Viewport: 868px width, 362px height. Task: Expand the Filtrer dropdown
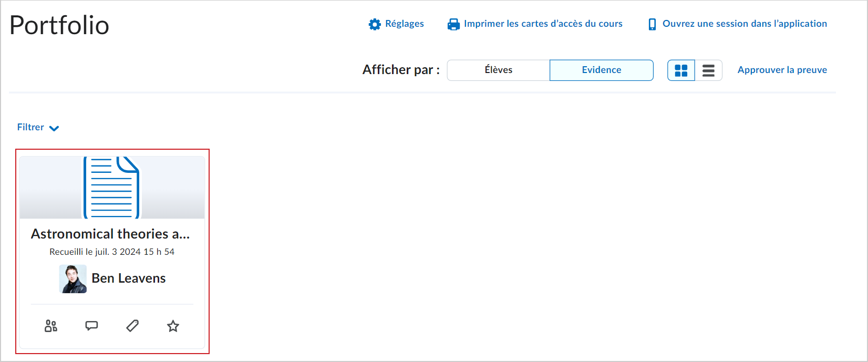38,127
